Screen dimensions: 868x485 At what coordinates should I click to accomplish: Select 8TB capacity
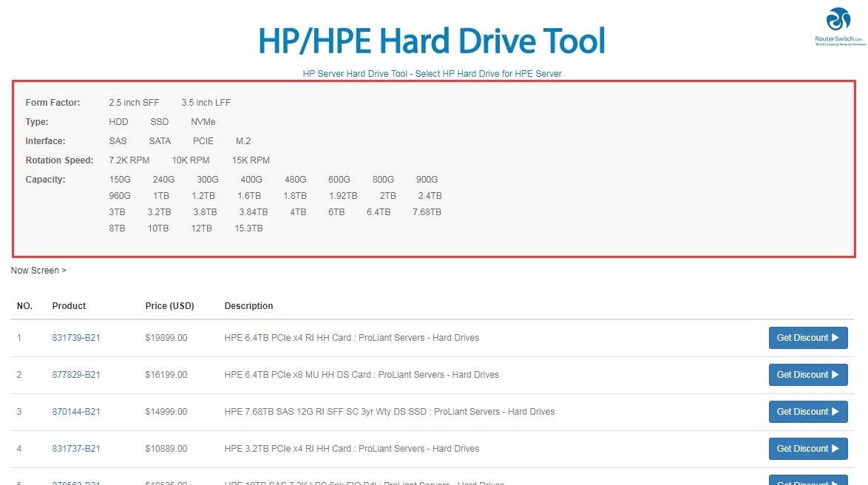117,228
